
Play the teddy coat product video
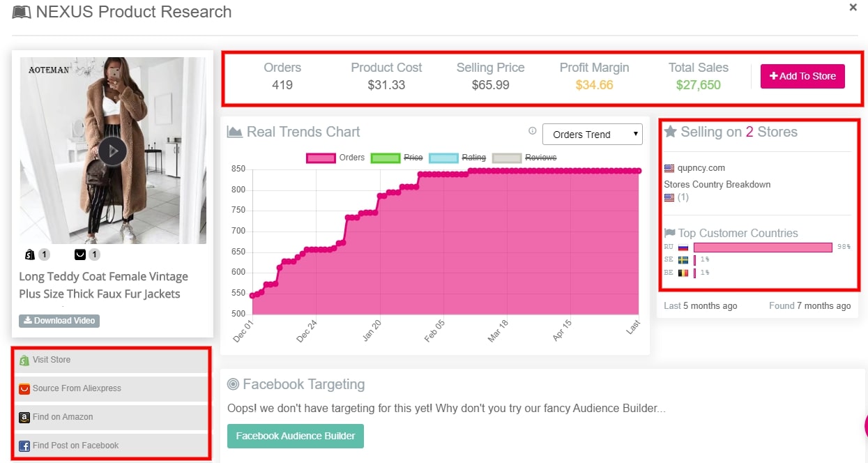coord(112,151)
